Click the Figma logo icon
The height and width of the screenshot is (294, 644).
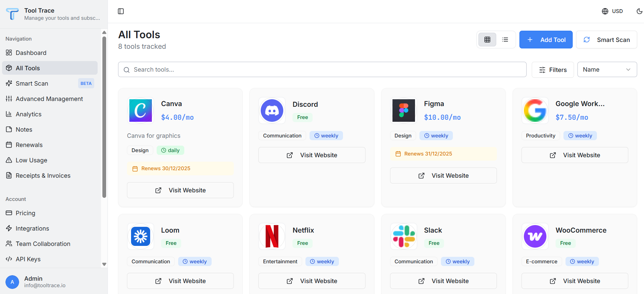click(403, 111)
